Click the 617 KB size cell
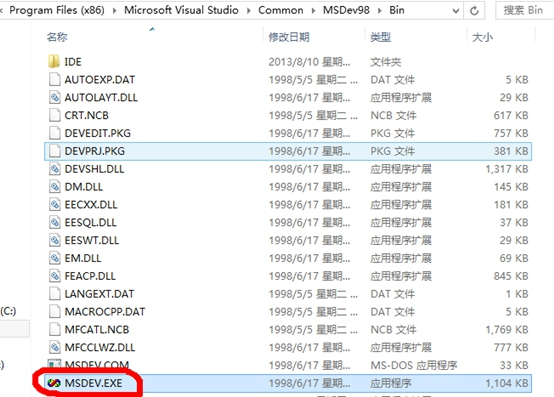The image size is (554, 397). click(511, 115)
